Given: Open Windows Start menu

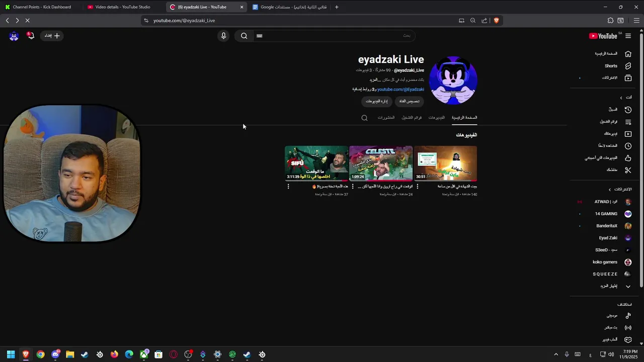Looking at the screenshot, I should [x=11, y=354].
